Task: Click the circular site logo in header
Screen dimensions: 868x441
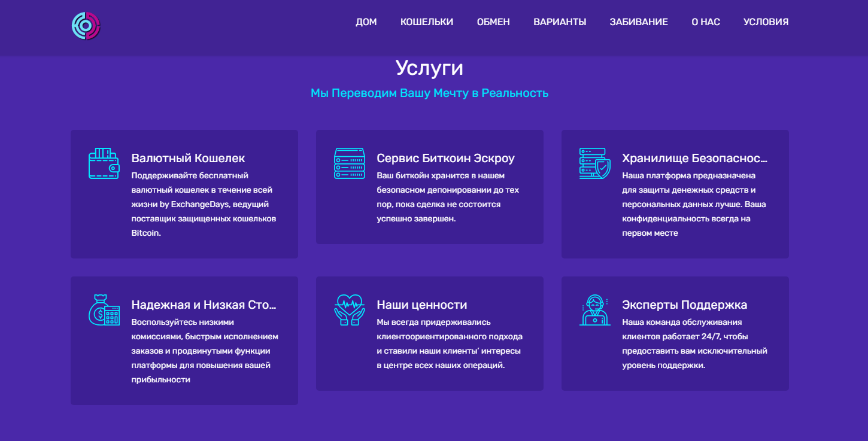Action: (x=86, y=26)
